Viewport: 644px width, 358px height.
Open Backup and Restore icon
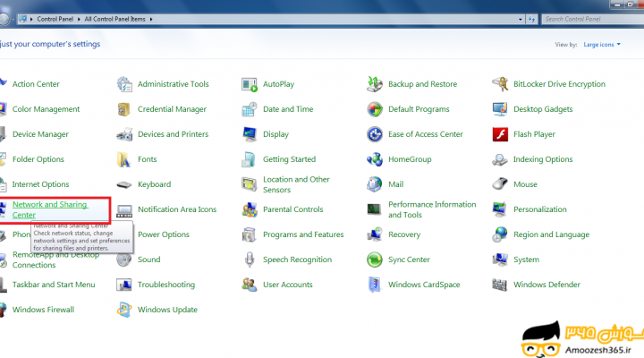375,84
